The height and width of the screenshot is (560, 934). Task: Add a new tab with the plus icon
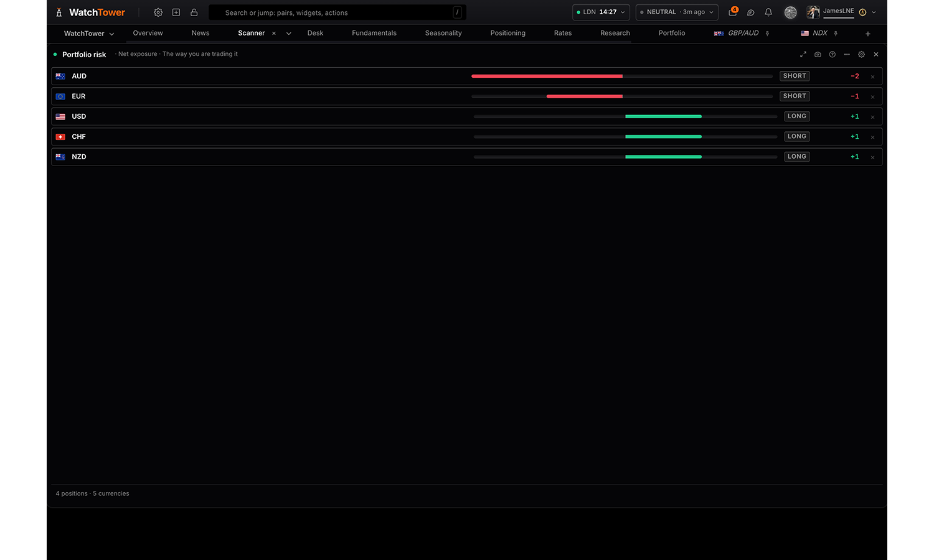tap(868, 34)
